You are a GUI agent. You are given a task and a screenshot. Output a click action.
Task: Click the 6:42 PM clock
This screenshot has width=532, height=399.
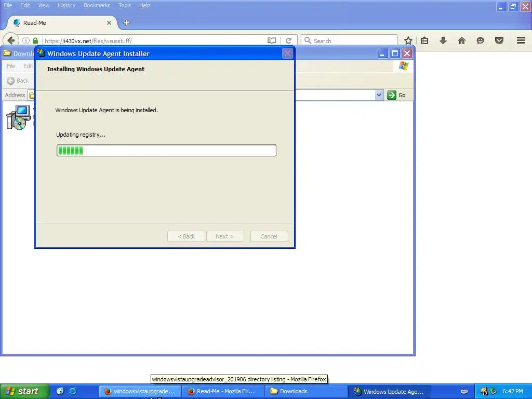click(513, 391)
